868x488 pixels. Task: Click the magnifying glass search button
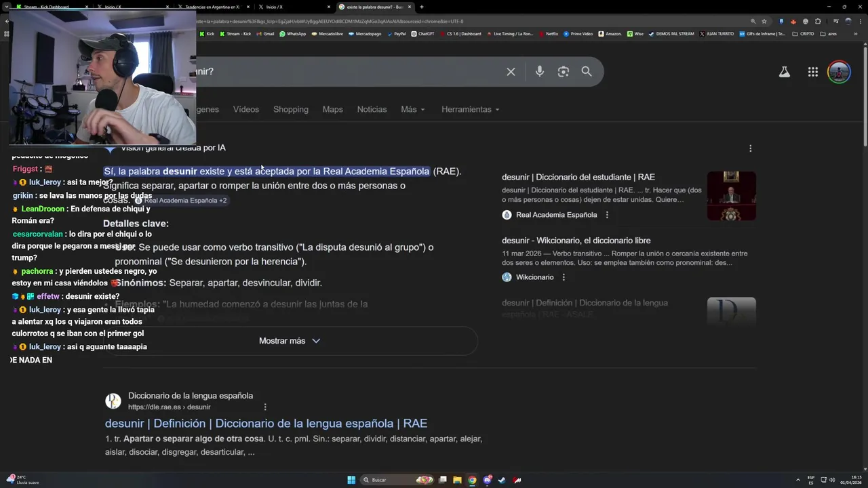pos(587,71)
